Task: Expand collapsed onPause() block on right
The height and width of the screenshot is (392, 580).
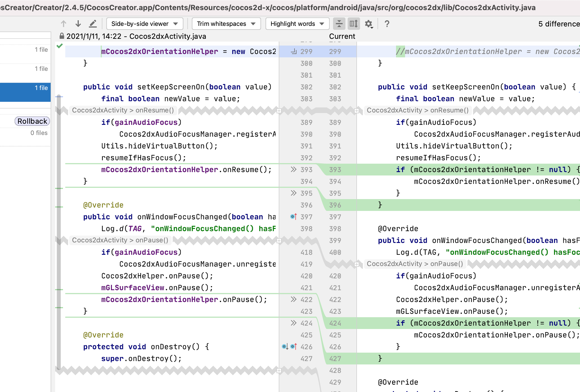Action: [x=356, y=264]
